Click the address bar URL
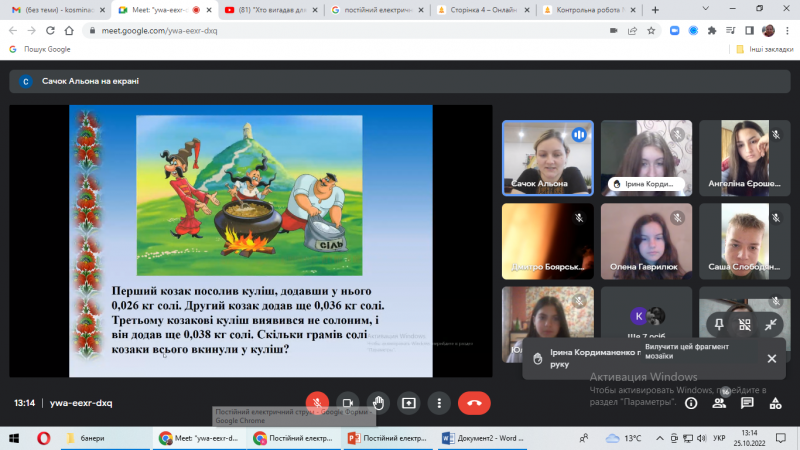The width and height of the screenshot is (800, 450). [159, 31]
